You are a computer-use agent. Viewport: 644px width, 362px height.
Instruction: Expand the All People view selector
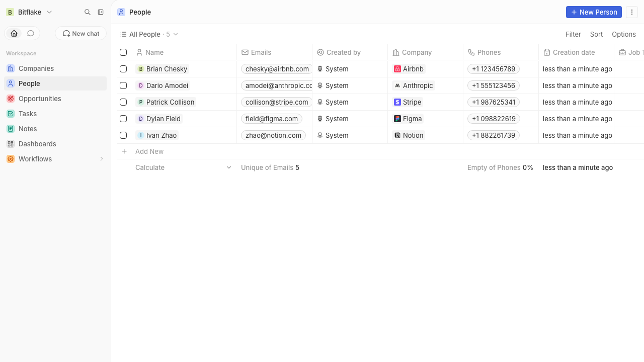(x=149, y=34)
